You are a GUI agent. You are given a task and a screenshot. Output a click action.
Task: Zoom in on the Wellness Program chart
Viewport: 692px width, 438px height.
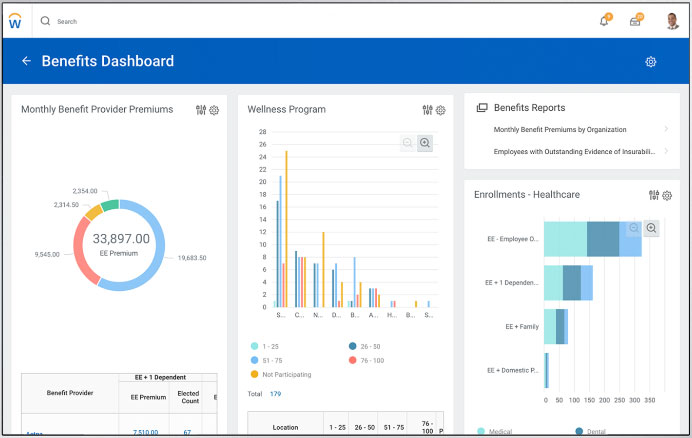[x=425, y=143]
